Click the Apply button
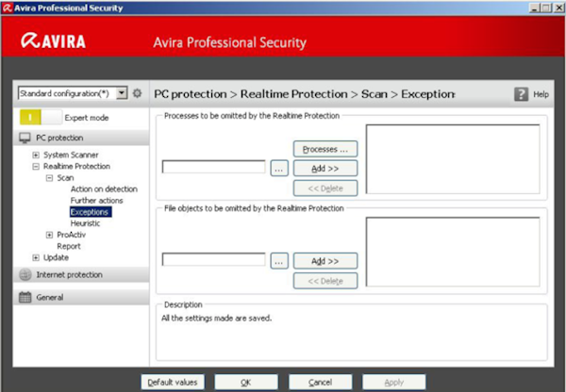Screen dimensions: 566x392 click(x=393, y=383)
